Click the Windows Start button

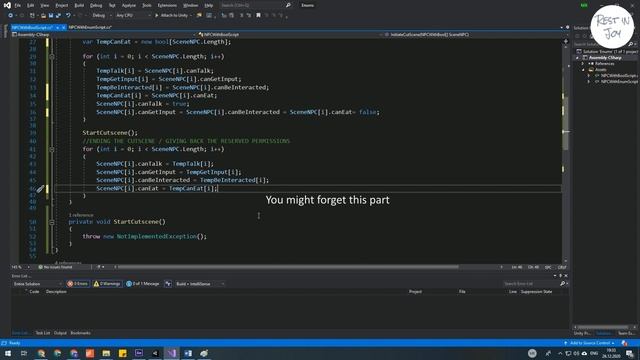coord(8,353)
